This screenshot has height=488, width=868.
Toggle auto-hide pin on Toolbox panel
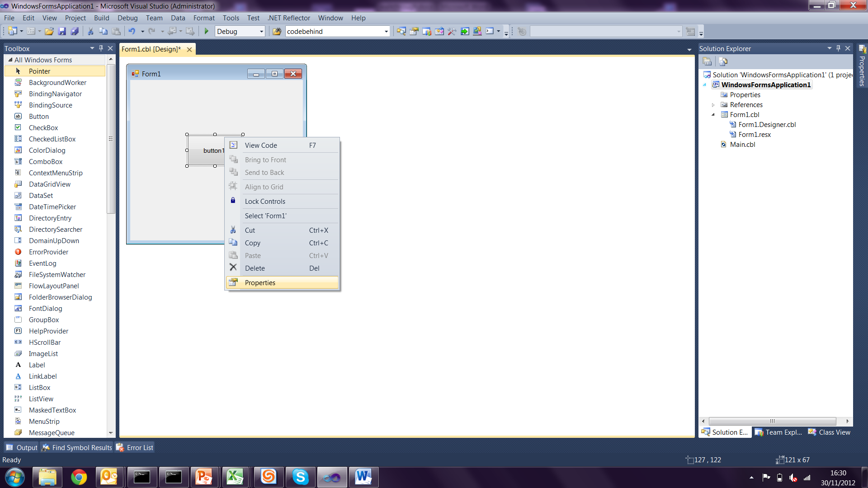101,48
